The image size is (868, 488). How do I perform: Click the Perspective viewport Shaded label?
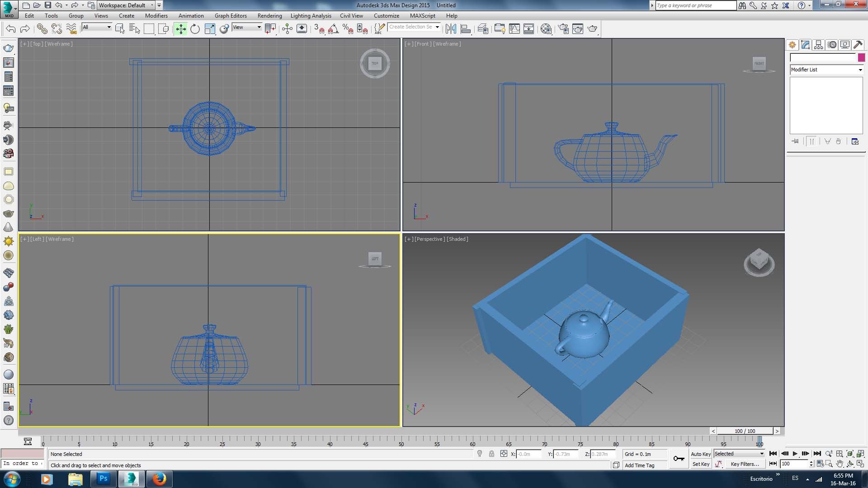pyautogui.click(x=458, y=239)
